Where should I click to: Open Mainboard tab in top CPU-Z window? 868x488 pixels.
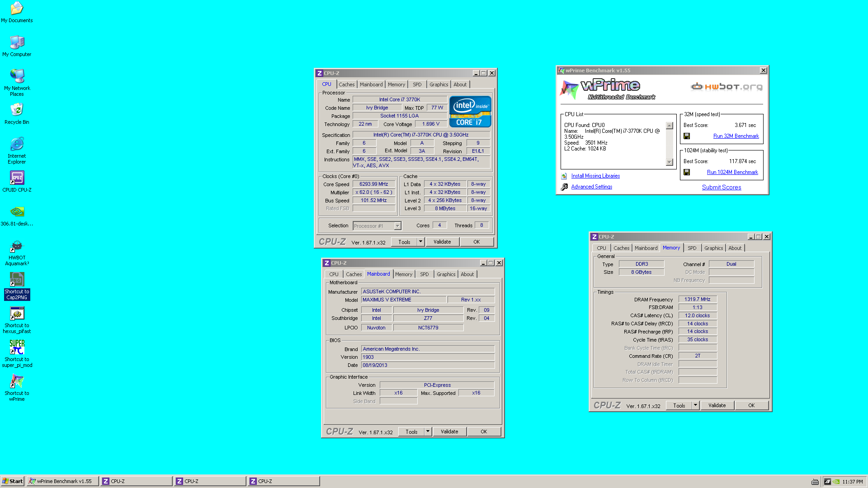[x=371, y=84]
